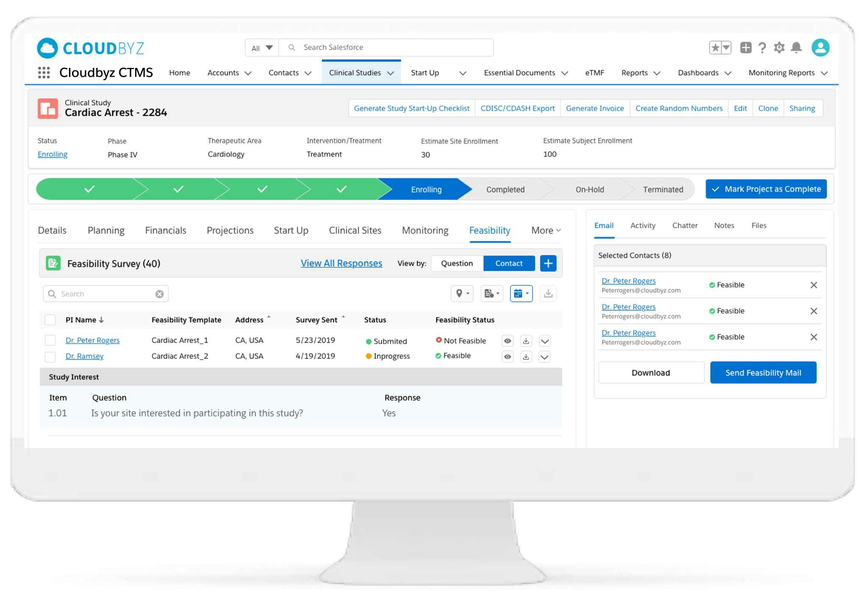Open the App Launcher grid icon
868x604 pixels.
[44, 73]
